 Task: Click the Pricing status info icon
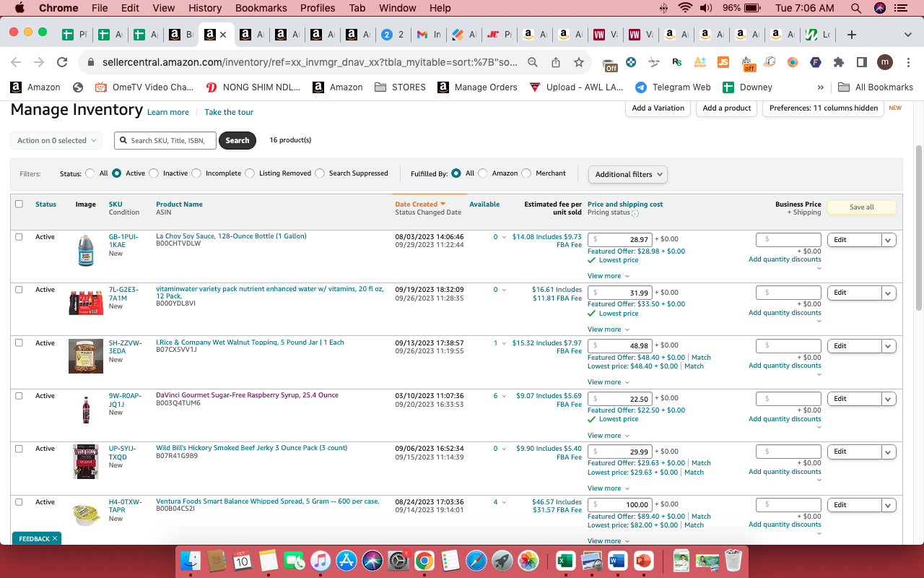[x=635, y=213]
